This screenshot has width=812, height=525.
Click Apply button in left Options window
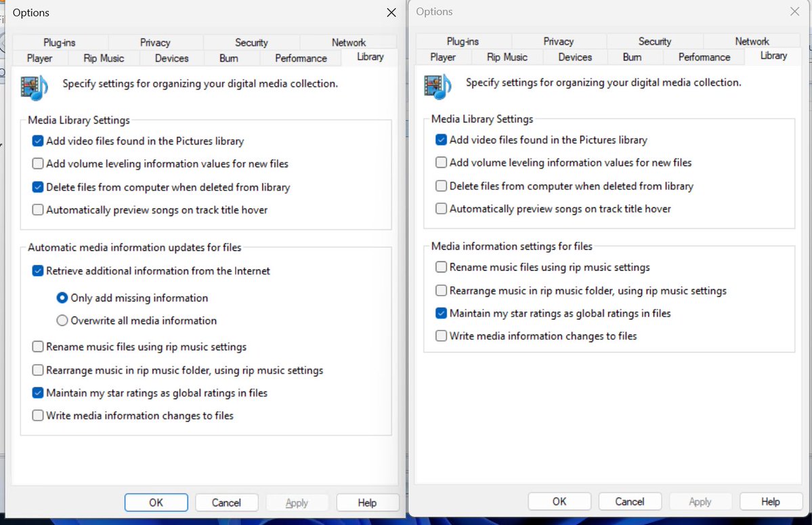297,502
